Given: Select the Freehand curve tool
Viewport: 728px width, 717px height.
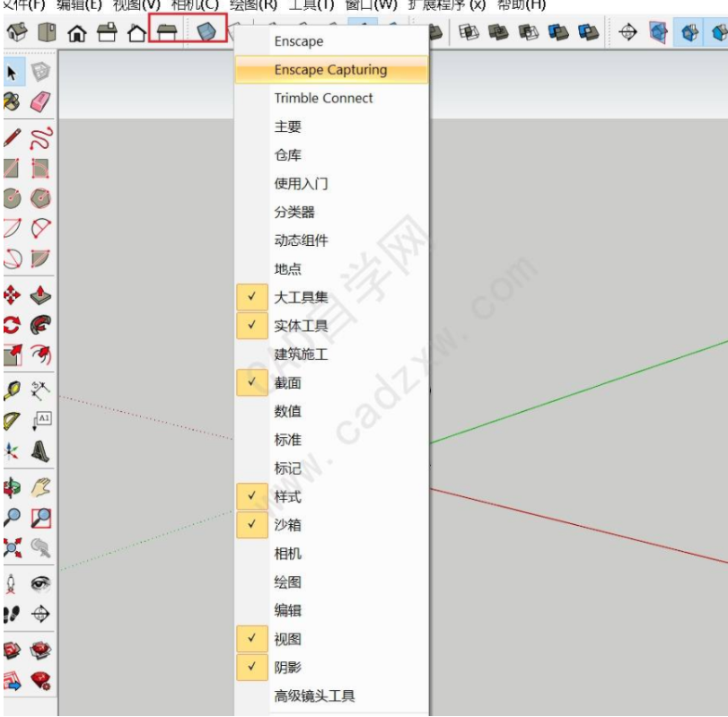Looking at the screenshot, I should 40,138.
